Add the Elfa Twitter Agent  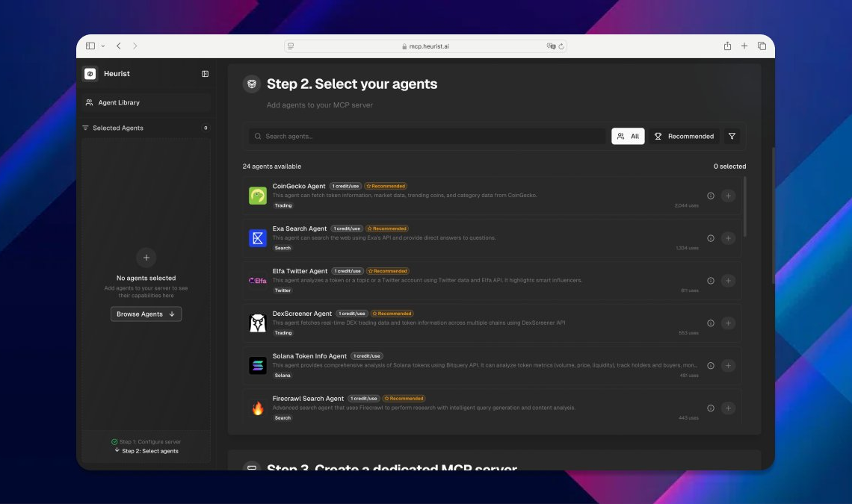729,281
